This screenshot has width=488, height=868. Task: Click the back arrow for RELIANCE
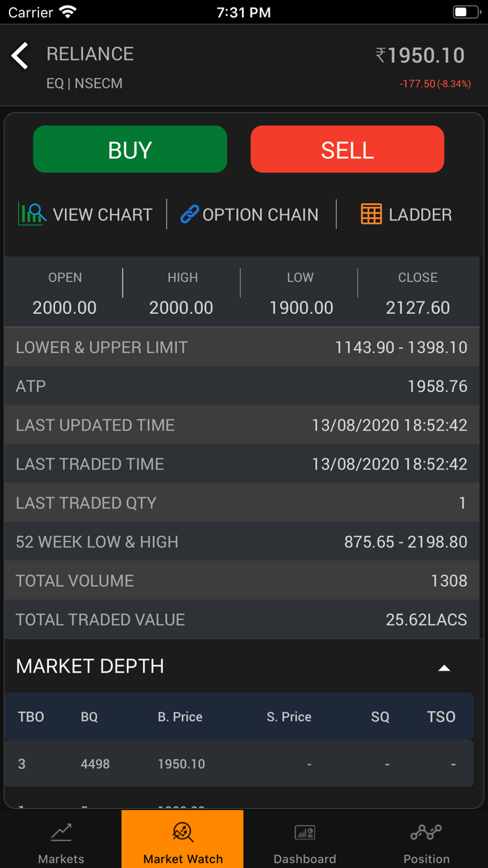(x=20, y=56)
